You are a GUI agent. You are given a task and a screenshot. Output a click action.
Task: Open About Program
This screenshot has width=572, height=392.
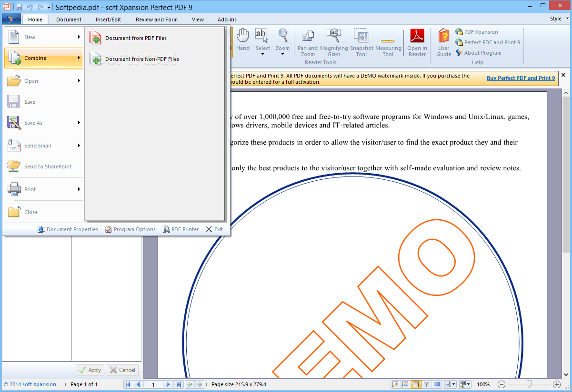coord(479,53)
